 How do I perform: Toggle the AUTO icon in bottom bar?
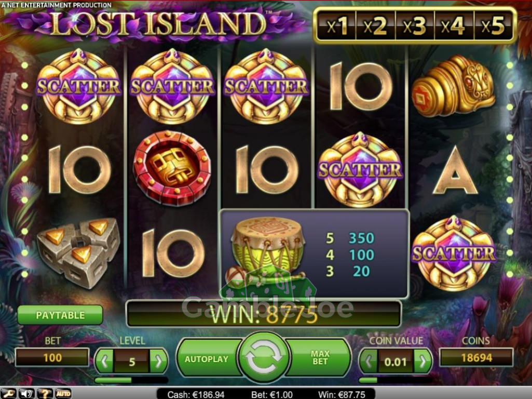pyautogui.click(x=63, y=394)
